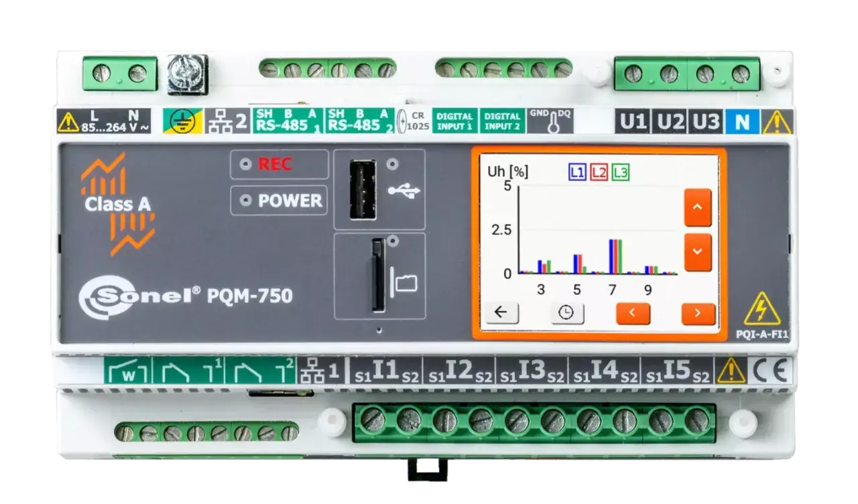The width and height of the screenshot is (858, 504).
Task: Click the 85...264 V supply label
Action: [x=116, y=127]
